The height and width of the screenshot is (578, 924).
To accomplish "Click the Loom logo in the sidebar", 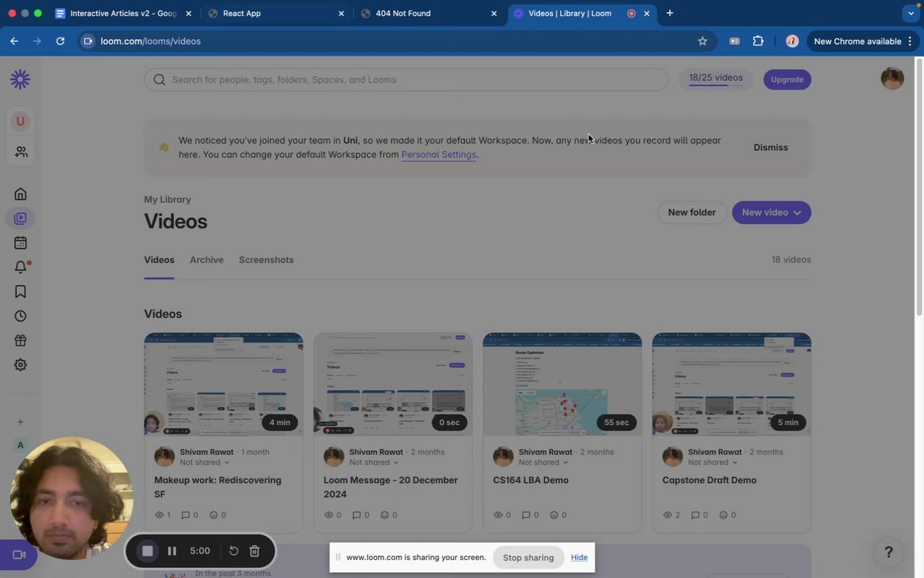I will [20, 79].
